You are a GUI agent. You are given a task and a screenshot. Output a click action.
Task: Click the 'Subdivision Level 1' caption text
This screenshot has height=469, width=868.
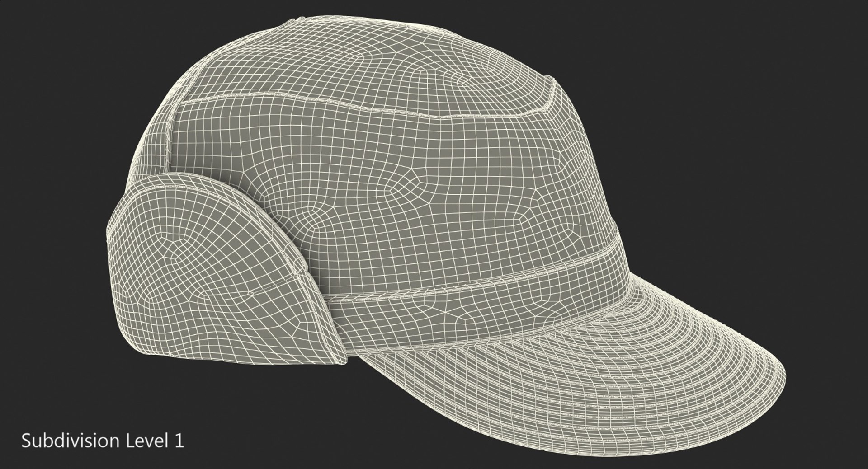[x=103, y=441]
